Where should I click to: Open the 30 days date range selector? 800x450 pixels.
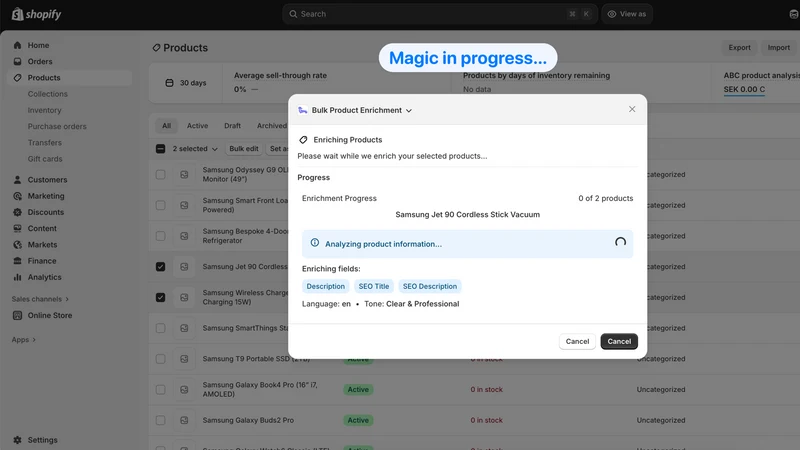[x=186, y=83]
